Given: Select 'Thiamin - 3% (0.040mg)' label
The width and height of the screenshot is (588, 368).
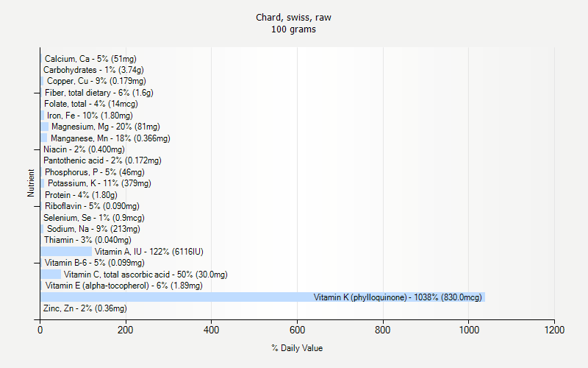Looking at the screenshot, I should tap(87, 240).
